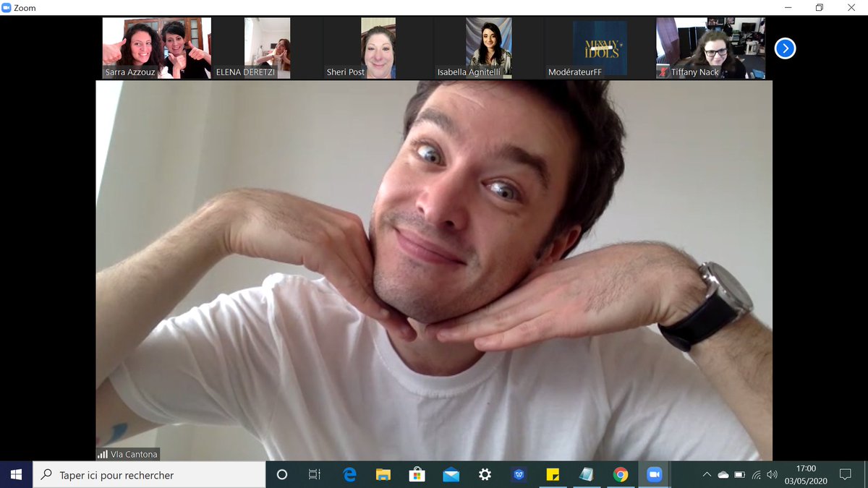Open the Windows Start menu
Image resolution: width=868 pixels, height=488 pixels.
(x=16, y=475)
